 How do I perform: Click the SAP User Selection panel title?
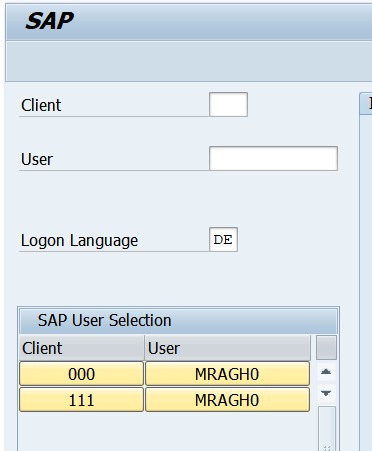(x=104, y=320)
